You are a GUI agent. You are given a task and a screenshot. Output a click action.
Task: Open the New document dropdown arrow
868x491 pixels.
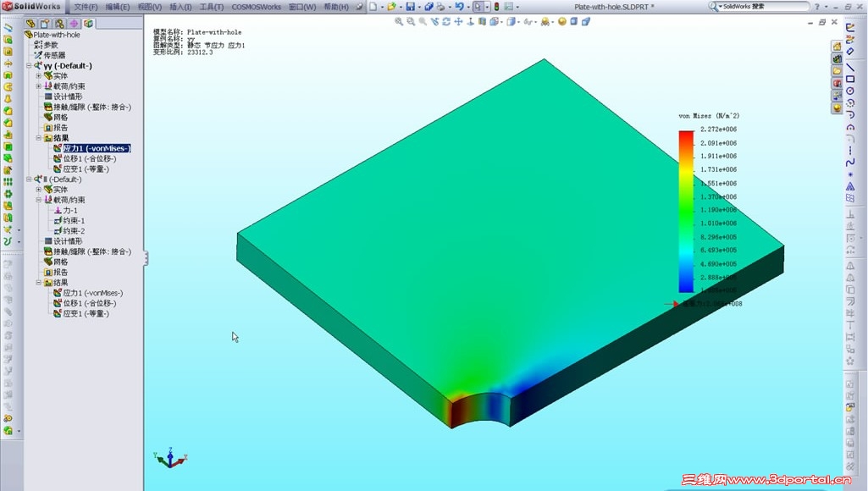coord(381,8)
